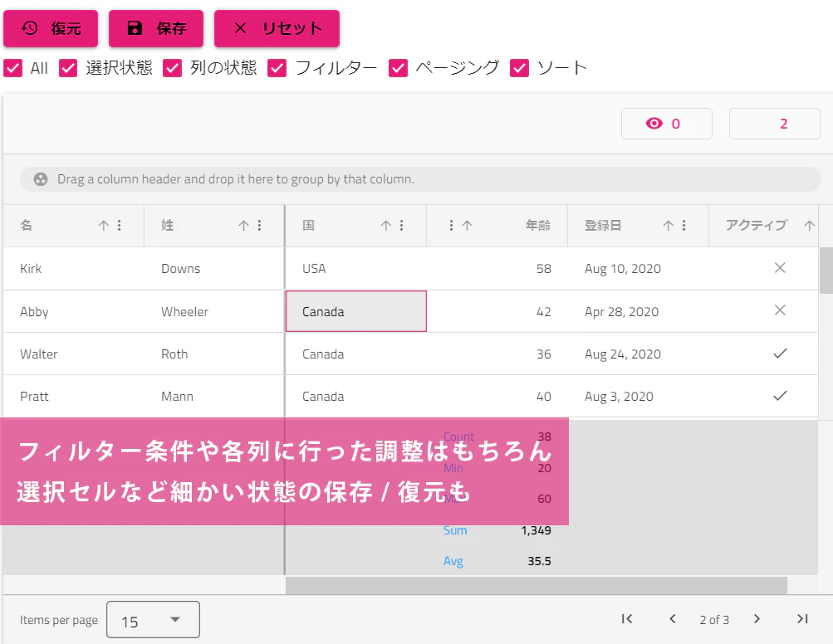Click the 保存 save button

pos(156,29)
